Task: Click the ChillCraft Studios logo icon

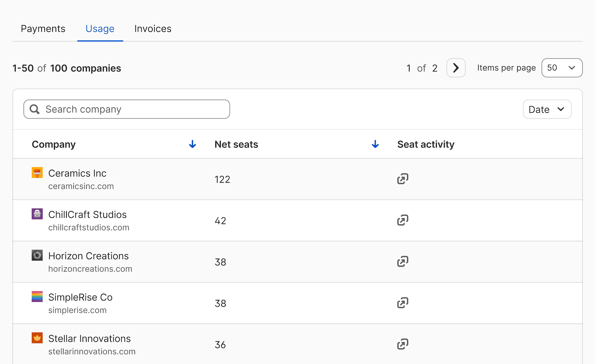Action: (x=37, y=214)
